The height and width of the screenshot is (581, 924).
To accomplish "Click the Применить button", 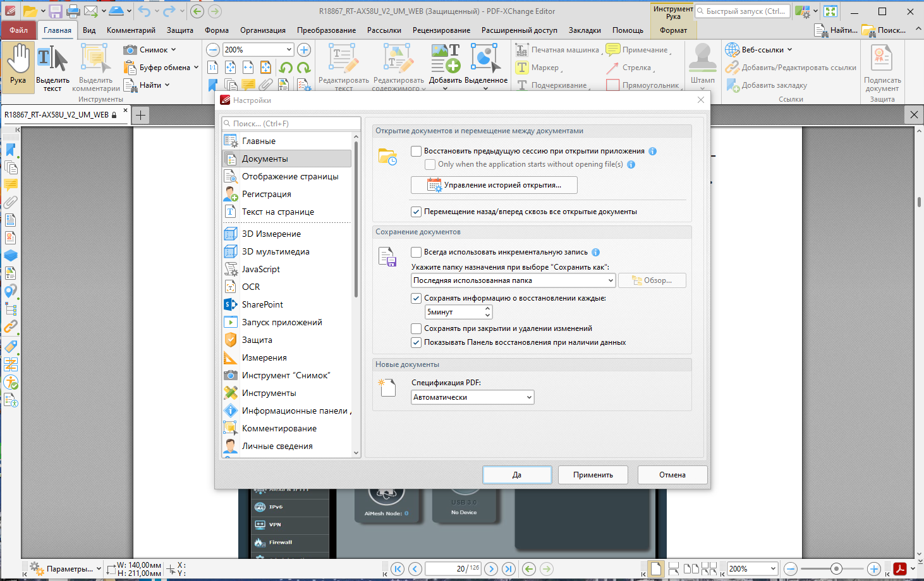I will click(x=593, y=475).
